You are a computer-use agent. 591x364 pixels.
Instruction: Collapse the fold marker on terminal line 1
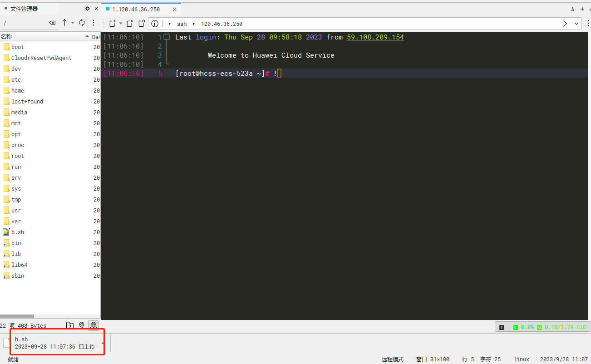(x=167, y=37)
